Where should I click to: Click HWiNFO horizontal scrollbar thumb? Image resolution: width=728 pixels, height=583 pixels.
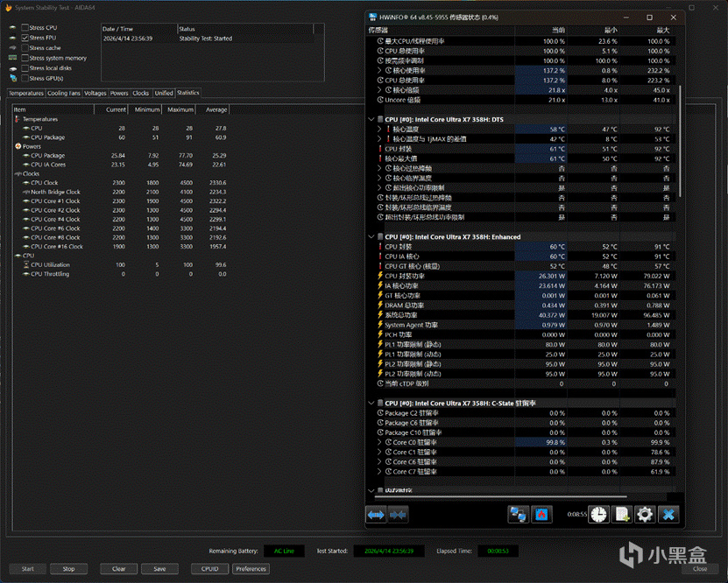(x=500, y=496)
